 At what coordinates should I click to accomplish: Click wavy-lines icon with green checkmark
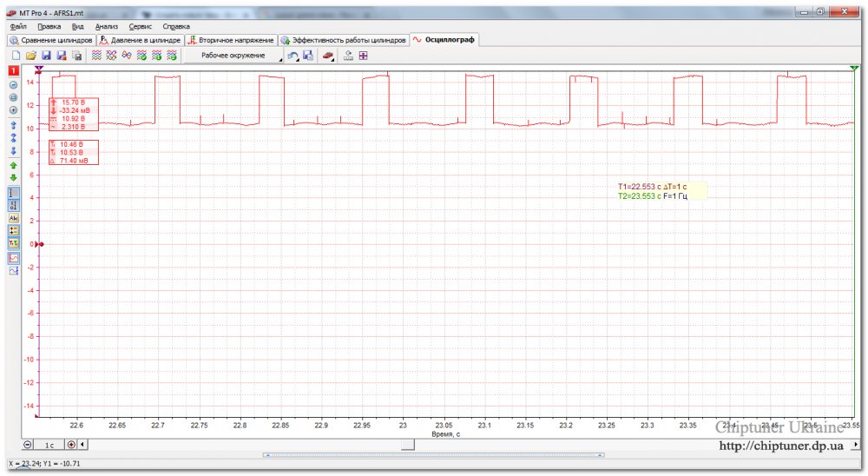pos(141,56)
